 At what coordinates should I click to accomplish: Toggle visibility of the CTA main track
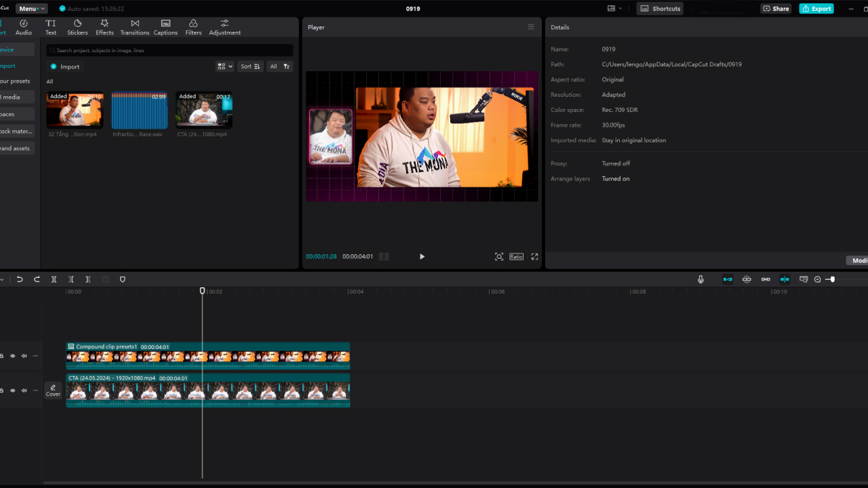[12, 390]
